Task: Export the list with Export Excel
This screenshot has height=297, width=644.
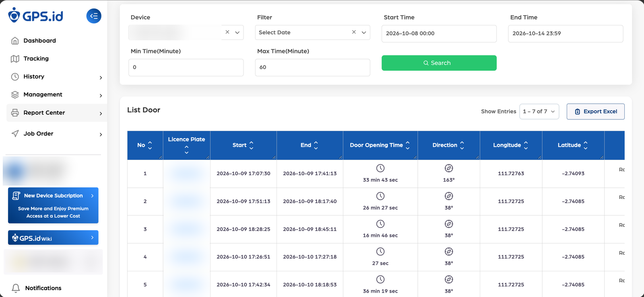Action: point(596,112)
